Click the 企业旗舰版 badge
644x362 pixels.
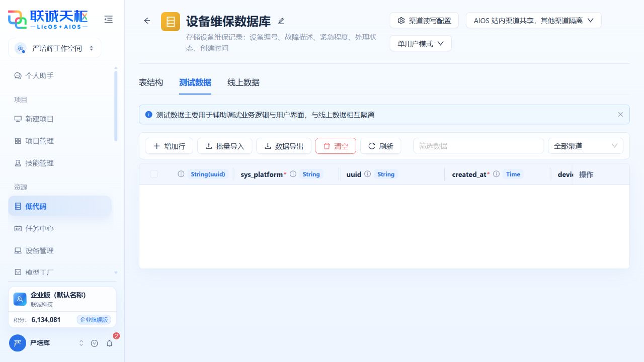[94, 320]
